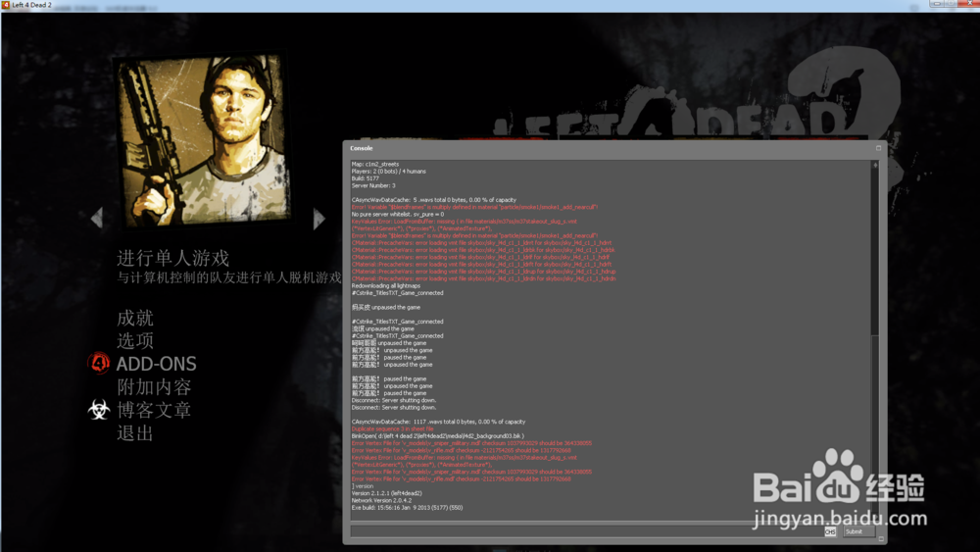Click the survivor portrait thumbnail
The width and height of the screenshot is (980, 552).
202,139
